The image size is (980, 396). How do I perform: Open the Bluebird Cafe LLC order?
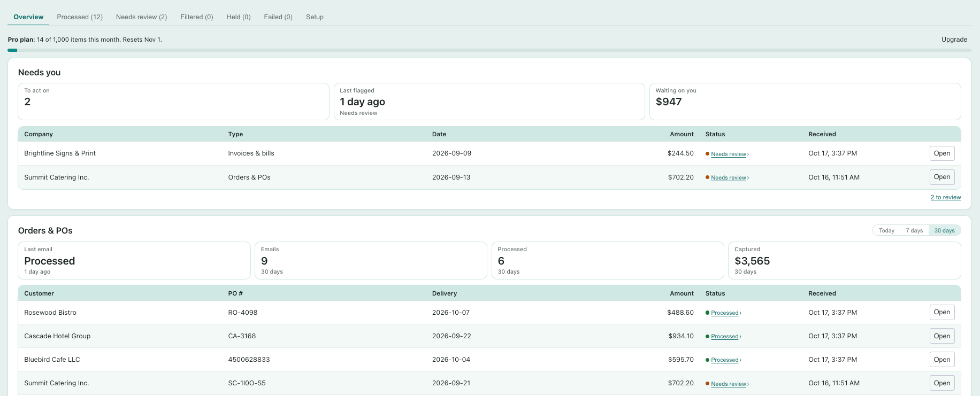[942, 360]
